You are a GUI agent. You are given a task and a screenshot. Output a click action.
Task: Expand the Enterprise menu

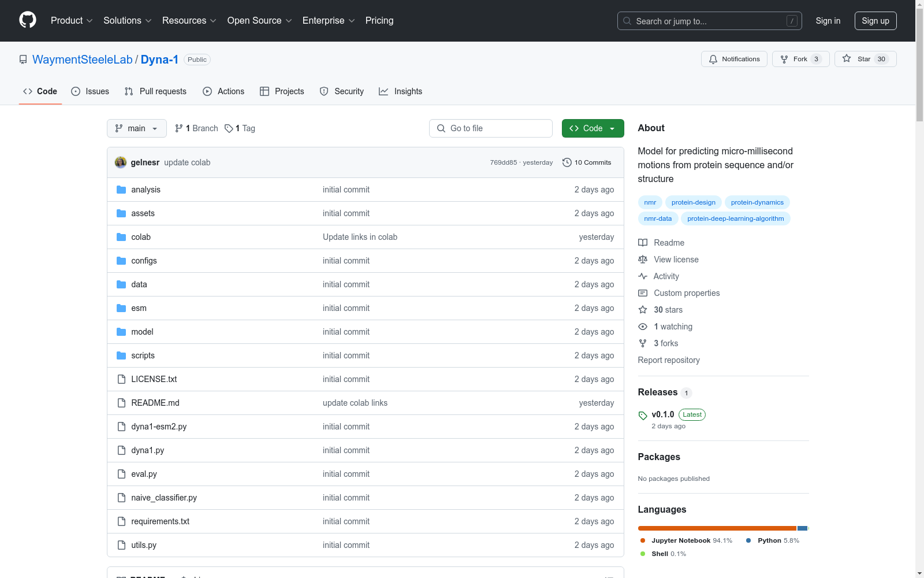click(x=329, y=20)
